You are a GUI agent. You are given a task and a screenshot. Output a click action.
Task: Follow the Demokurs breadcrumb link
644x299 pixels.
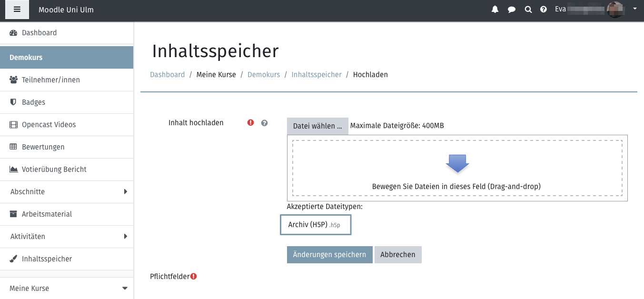coord(264,75)
